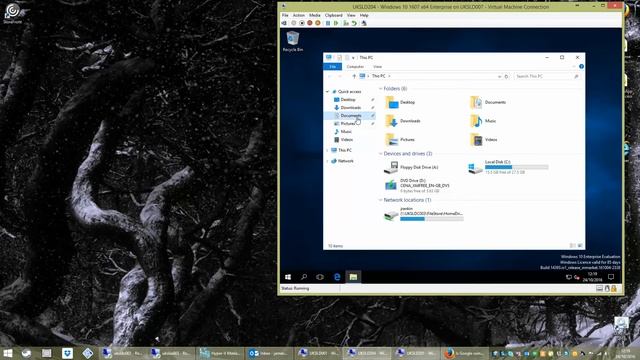Image resolution: width=640 pixels, height=360 pixels.
Task: Collapse the Network locations group
Action: point(381,200)
